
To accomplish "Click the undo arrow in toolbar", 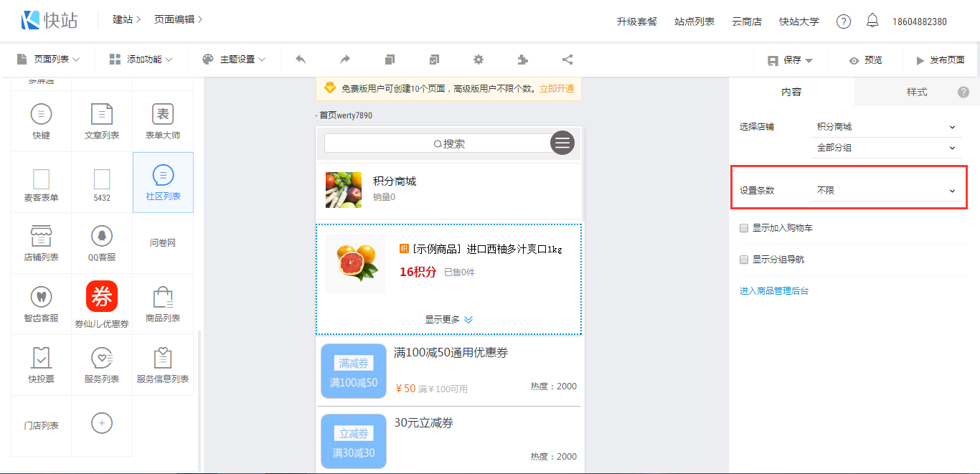I will tap(301, 60).
